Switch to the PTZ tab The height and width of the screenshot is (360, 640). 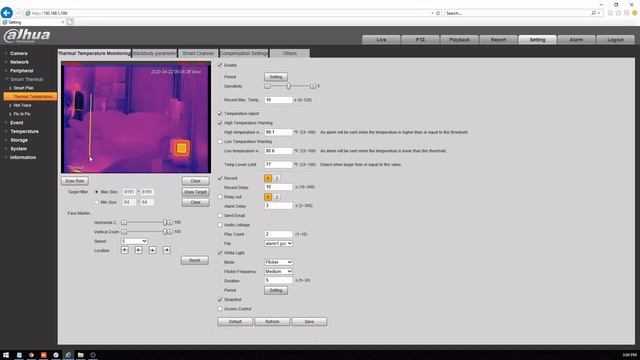pos(420,40)
